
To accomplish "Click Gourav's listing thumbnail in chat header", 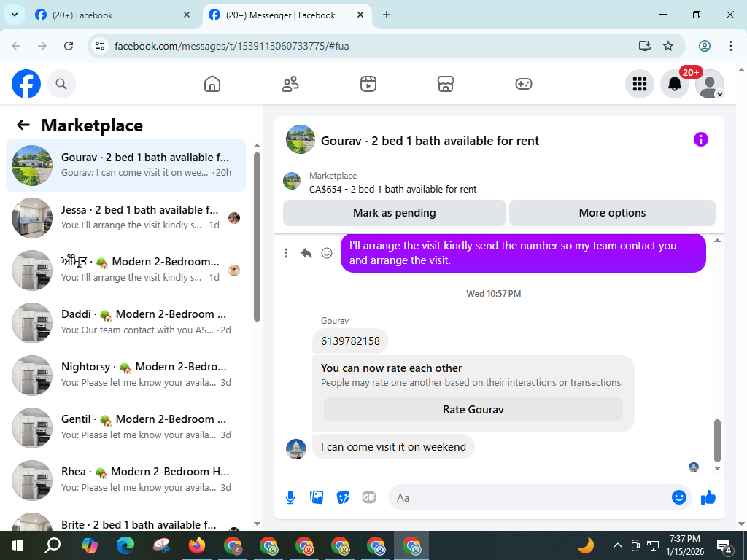I will tap(300, 139).
